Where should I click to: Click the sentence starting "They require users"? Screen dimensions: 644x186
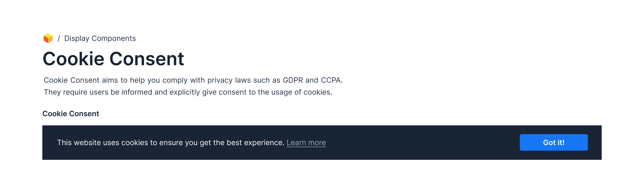[x=188, y=92]
